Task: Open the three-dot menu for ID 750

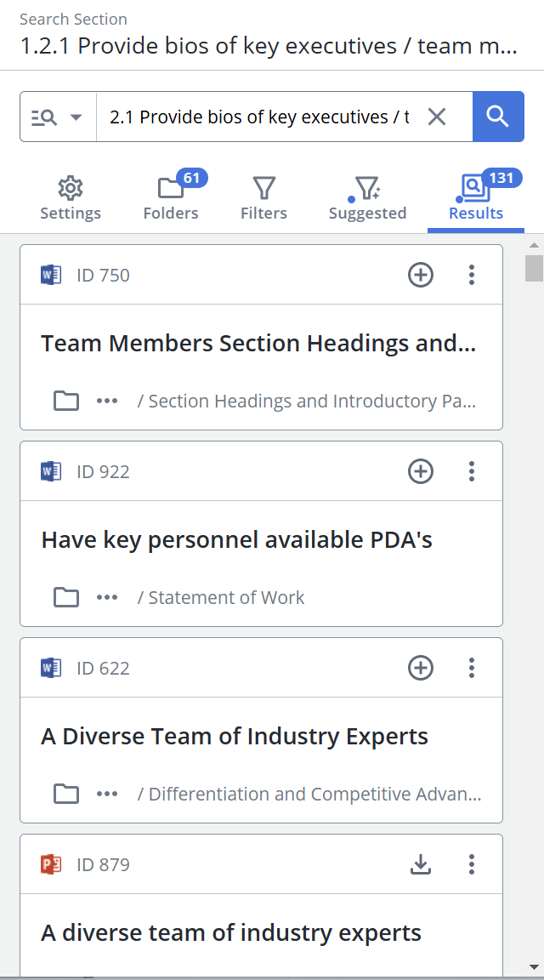Action: tap(472, 275)
